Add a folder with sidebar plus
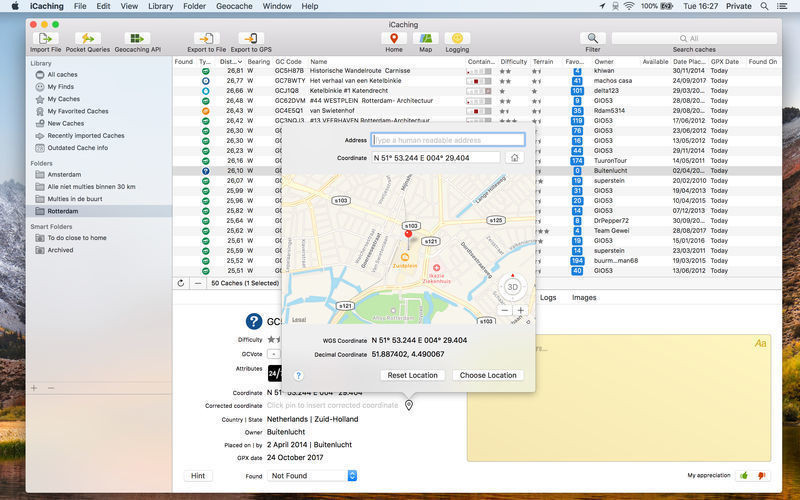 tap(34, 388)
